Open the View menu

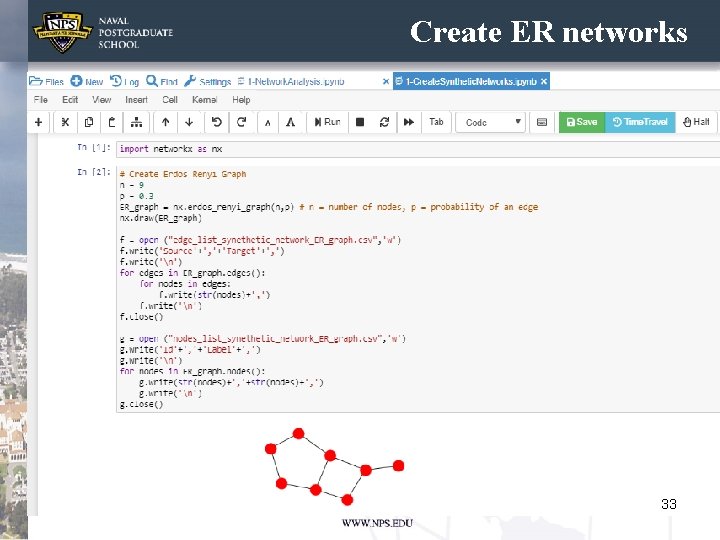coord(101,100)
